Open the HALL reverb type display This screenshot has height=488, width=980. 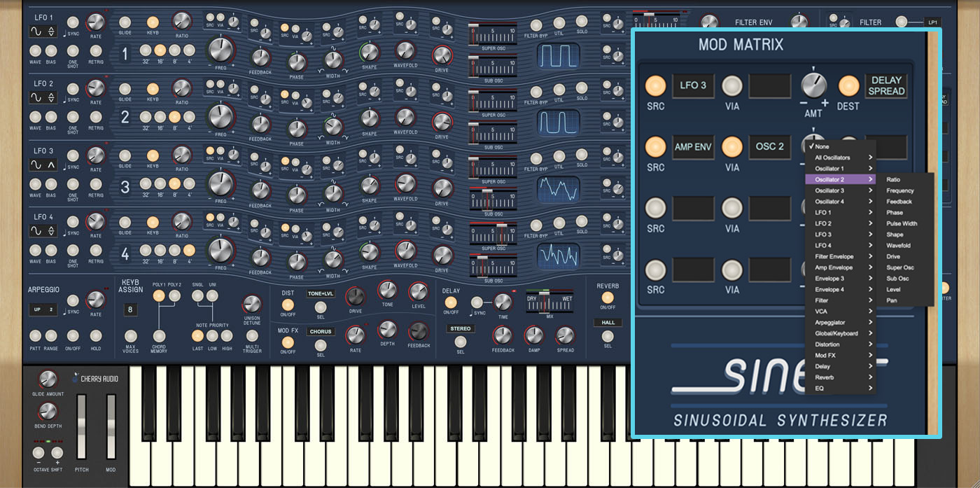click(608, 323)
